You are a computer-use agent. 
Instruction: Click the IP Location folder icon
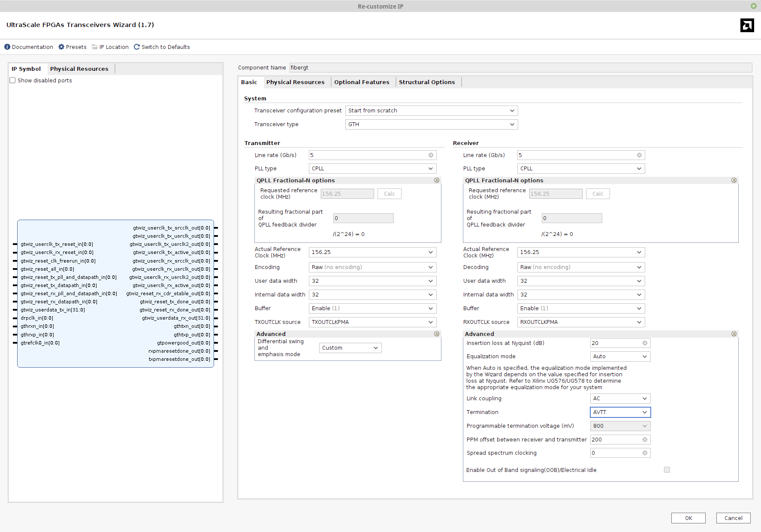click(94, 47)
